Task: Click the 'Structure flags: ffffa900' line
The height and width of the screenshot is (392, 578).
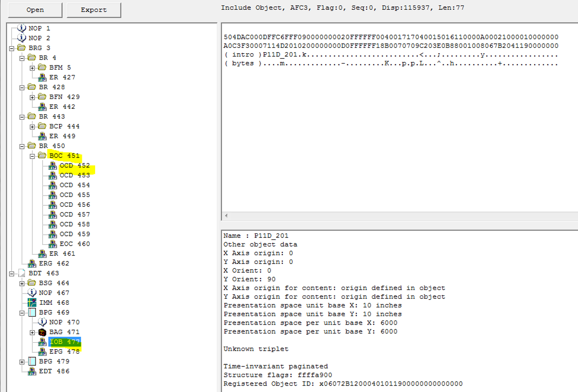Action: [x=277, y=375]
